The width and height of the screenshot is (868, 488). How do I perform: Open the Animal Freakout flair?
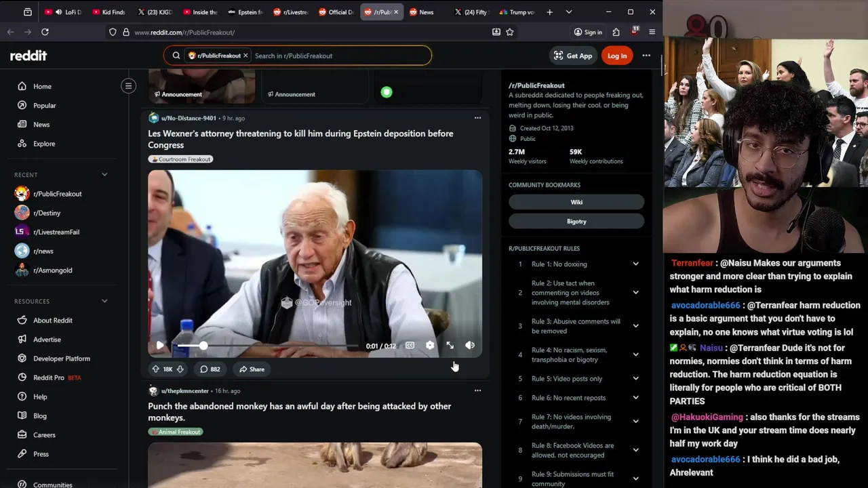[176, 432]
